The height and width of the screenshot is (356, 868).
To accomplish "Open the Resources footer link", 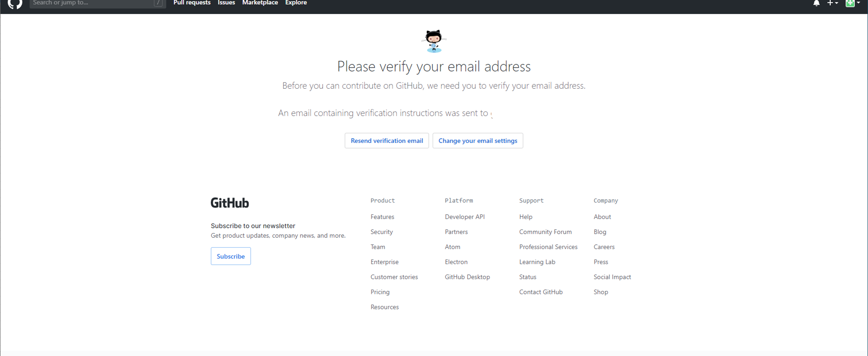I will pos(384,307).
